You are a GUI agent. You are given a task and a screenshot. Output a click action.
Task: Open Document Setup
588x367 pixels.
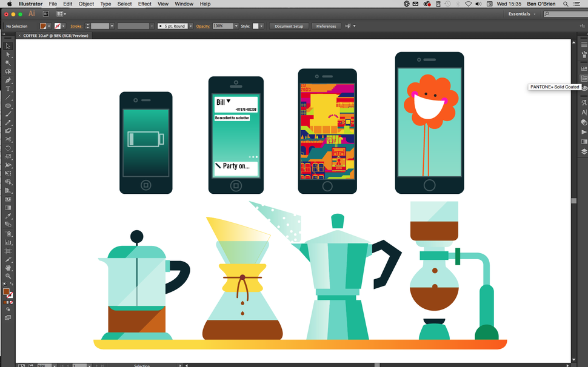289,26
